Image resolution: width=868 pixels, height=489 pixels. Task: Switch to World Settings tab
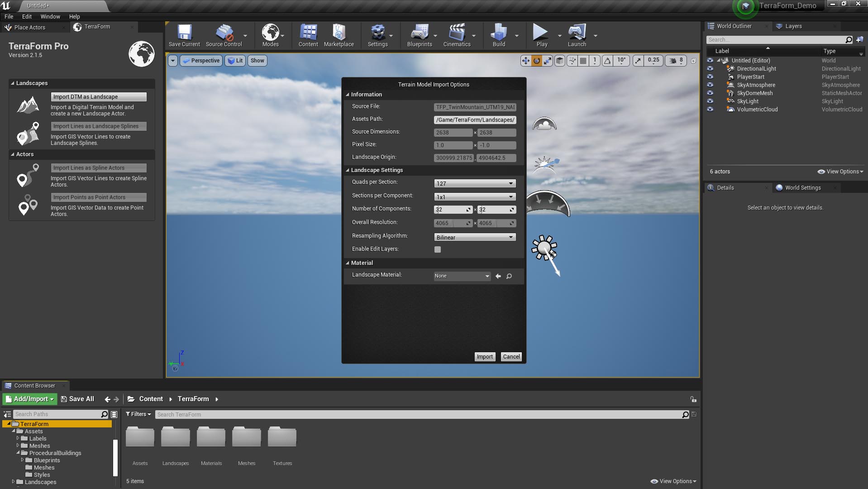pyautogui.click(x=803, y=188)
